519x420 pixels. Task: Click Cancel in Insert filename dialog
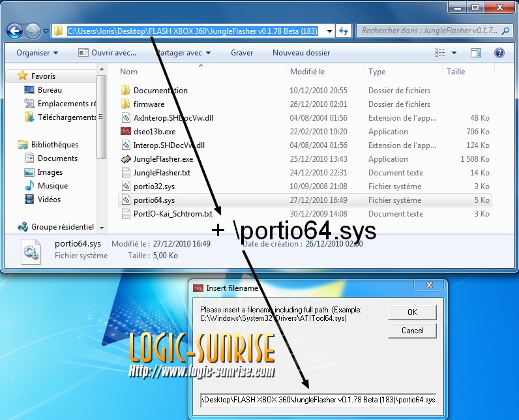(x=412, y=331)
